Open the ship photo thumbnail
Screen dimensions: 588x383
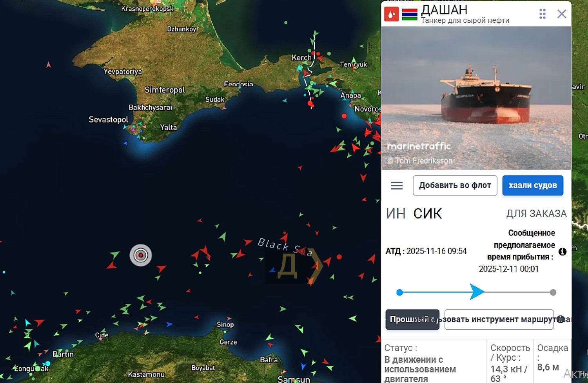point(476,98)
